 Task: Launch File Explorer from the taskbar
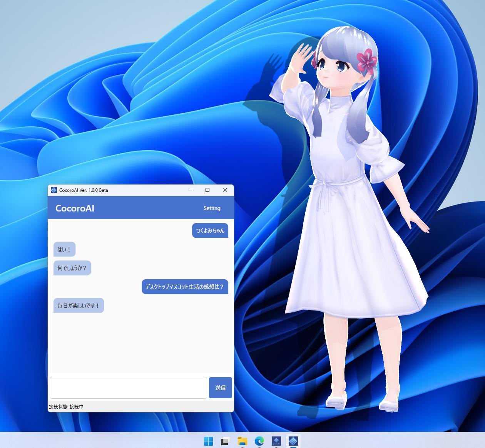(x=242, y=441)
